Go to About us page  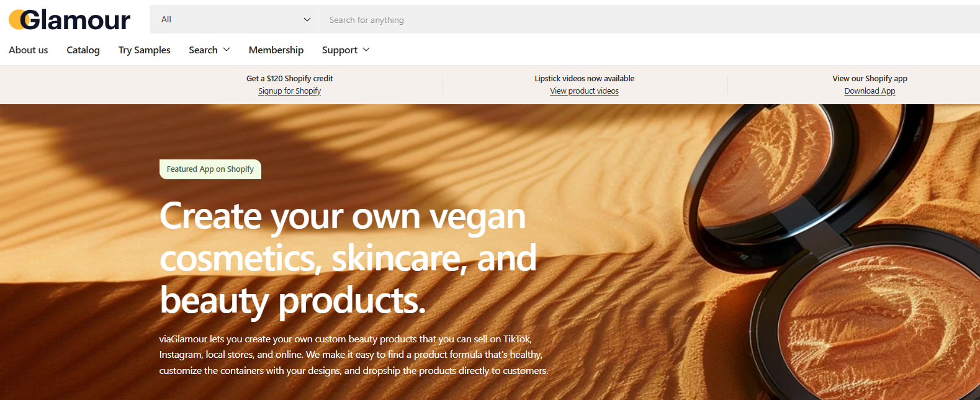(x=29, y=50)
